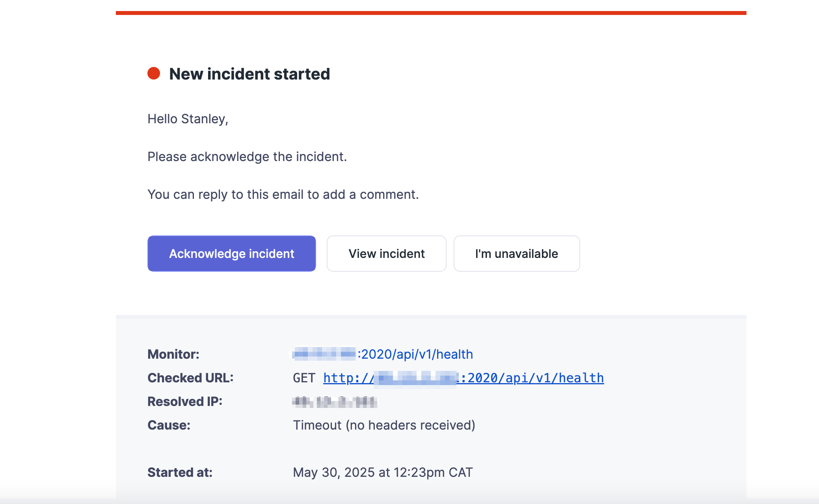Select the Timeout no headers received text
The image size is (819, 504).
(384, 425)
